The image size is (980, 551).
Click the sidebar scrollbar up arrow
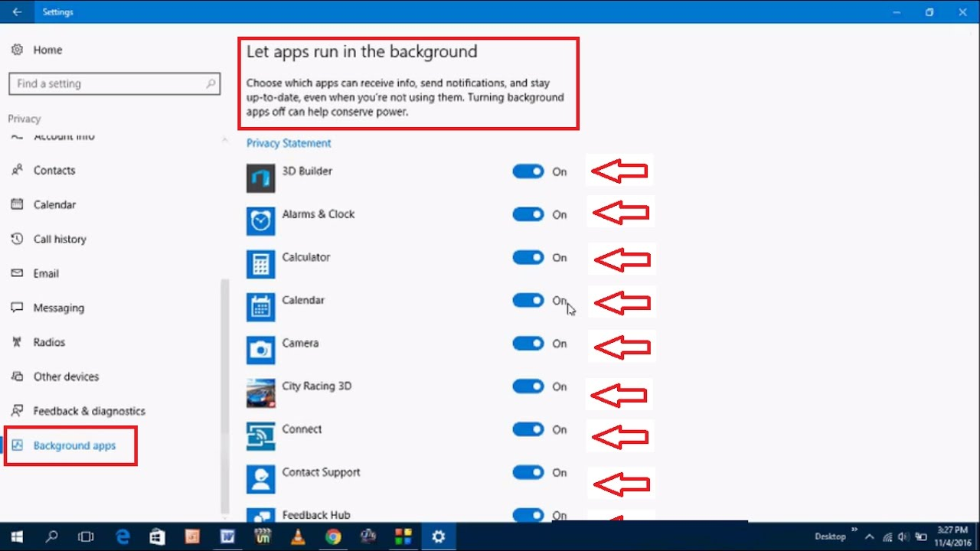coord(224,140)
